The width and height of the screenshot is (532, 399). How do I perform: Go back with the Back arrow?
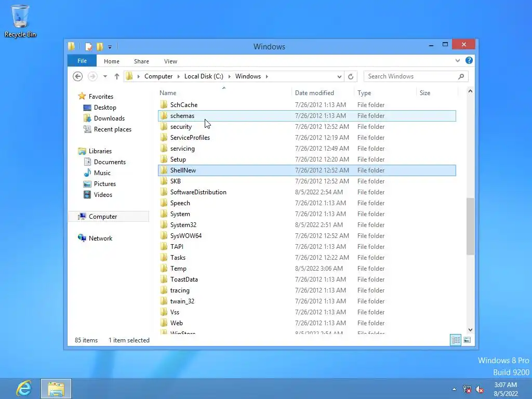pyautogui.click(x=78, y=76)
